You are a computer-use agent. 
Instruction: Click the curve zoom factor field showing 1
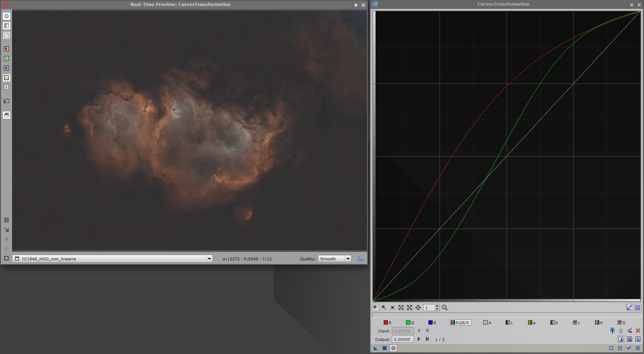coord(429,308)
